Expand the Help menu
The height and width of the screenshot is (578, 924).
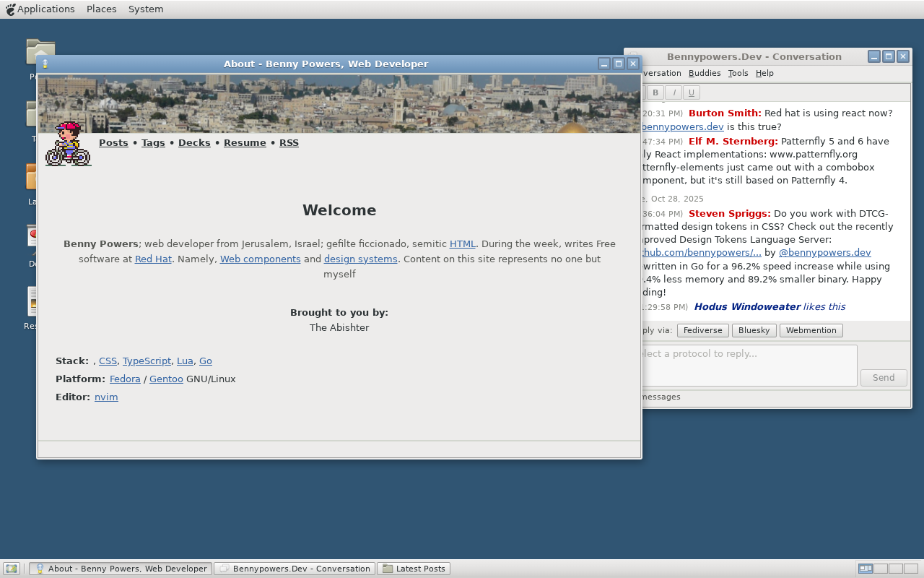pyautogui.click(x=764, y=73)
